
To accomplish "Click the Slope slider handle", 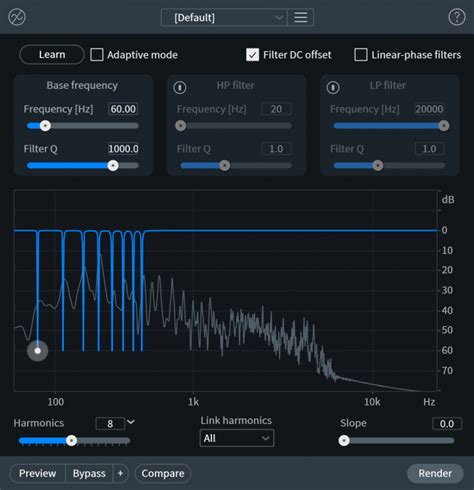I will click(344, 441).
